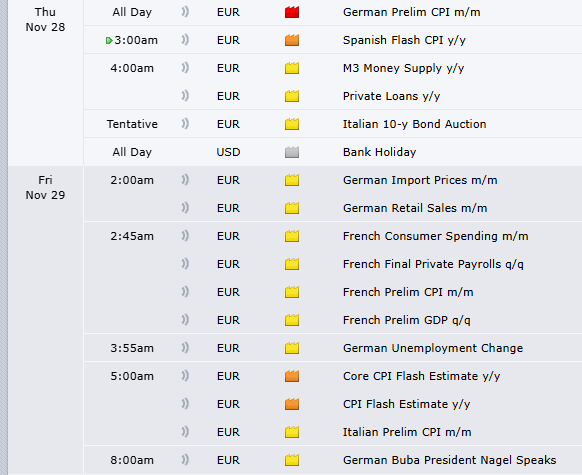The height and width of the screenshot is (475, 582).
Task: Open German Buba President Nagel Speaks event
Action: (x=449, y=460)
